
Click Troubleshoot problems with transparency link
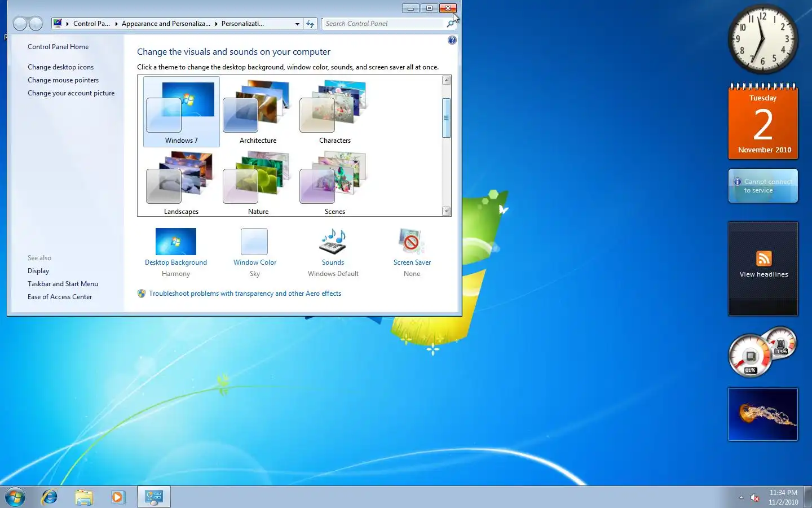click(245, 294)
